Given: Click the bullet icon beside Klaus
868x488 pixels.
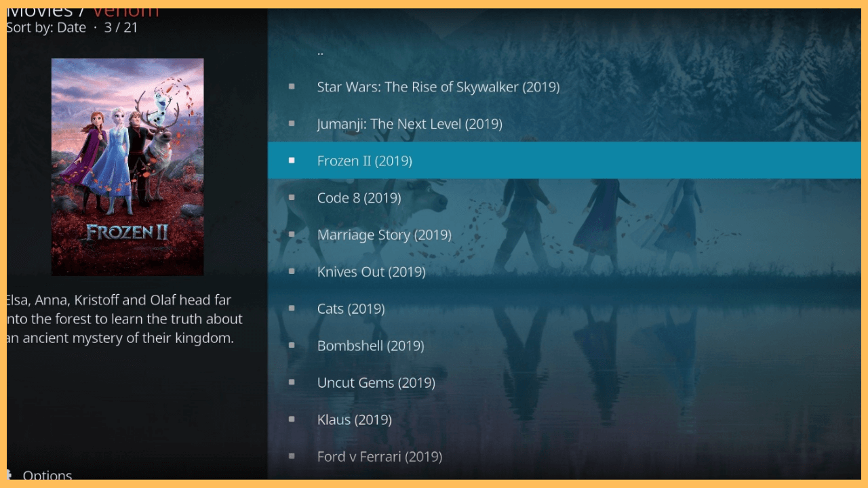Looking at the screenshot, I should tap(292, 420).
